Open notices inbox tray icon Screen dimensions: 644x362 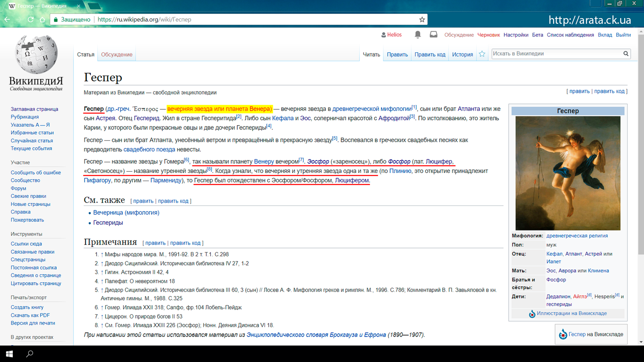(x=433, y=35)
